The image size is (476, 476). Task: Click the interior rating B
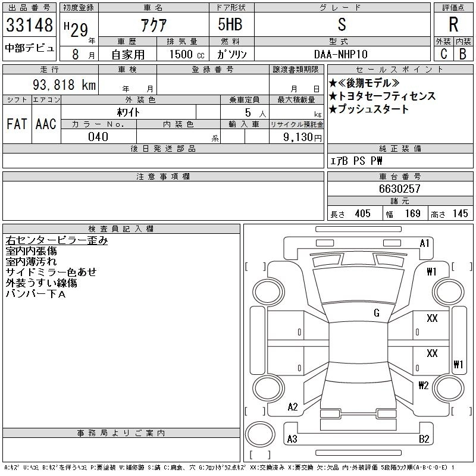pyautogui.click(x=463, y=54)
